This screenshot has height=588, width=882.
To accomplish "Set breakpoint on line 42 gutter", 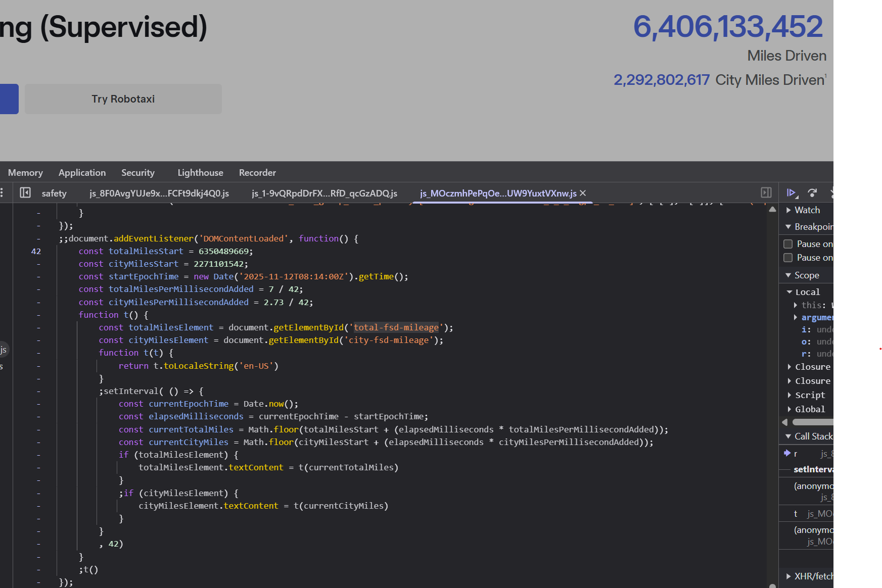I will (x=36, y=252).
